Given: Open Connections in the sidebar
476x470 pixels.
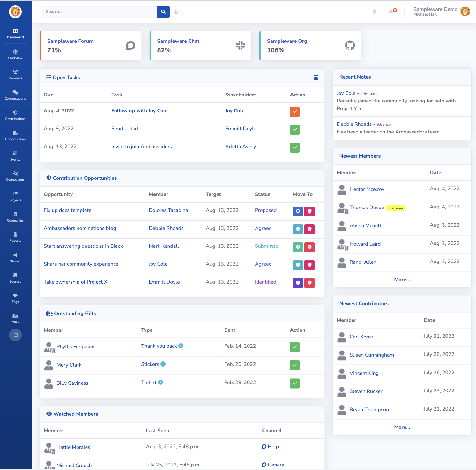Looking at the screenshot, I should (15, 176).
